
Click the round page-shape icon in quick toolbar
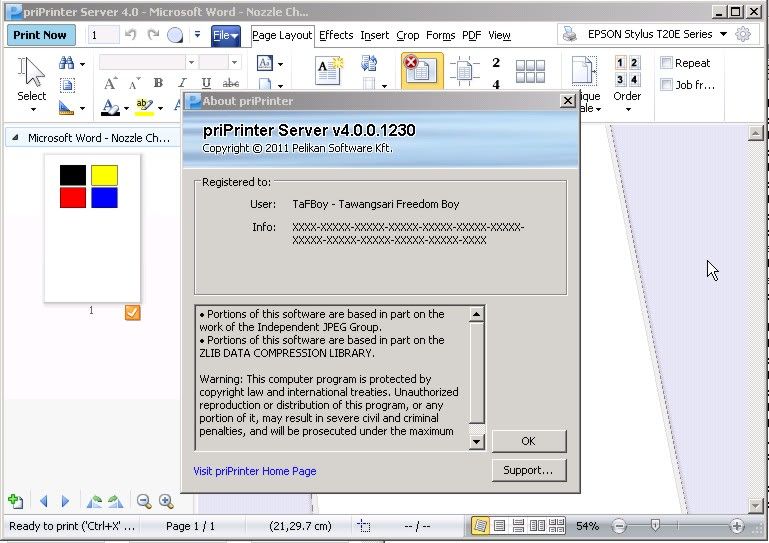pos(175,35)
